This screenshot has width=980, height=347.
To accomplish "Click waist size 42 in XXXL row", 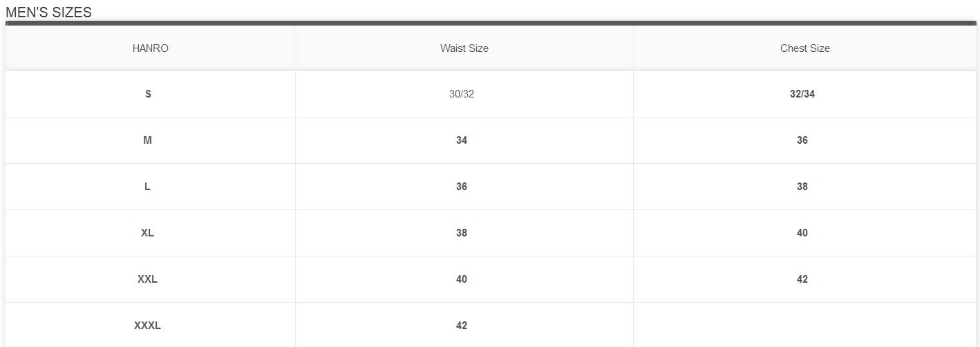I will [462, 326].
